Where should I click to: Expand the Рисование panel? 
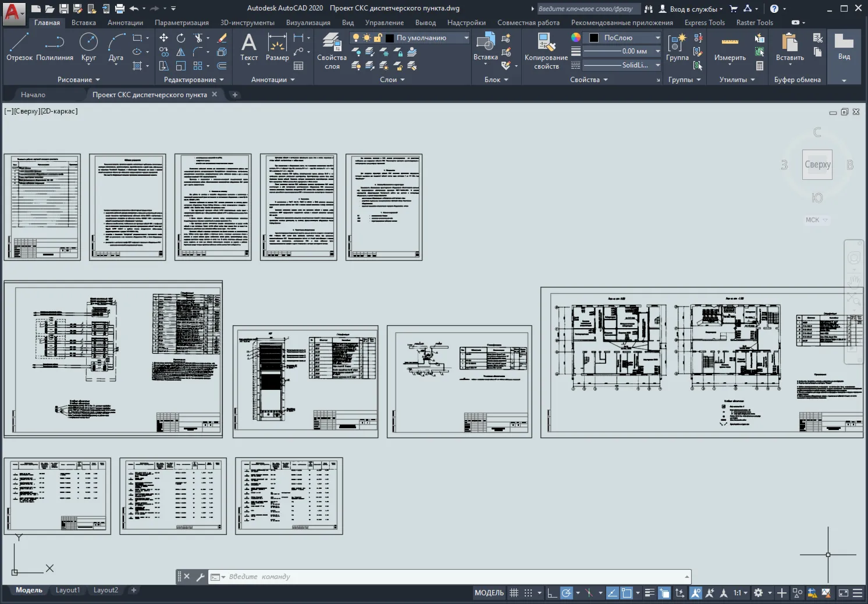tap(79, 80)
